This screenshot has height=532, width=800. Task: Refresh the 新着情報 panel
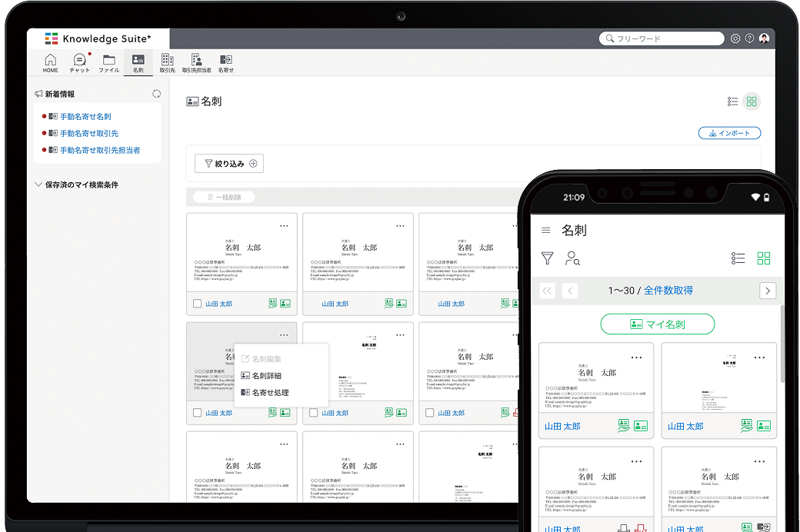pyautogui.click(x=156, y=94)
